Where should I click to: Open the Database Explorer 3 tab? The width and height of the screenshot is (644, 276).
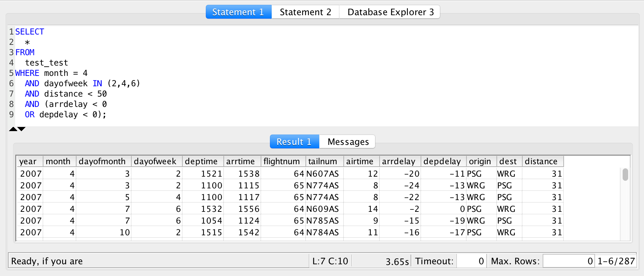tap(390, 12)
